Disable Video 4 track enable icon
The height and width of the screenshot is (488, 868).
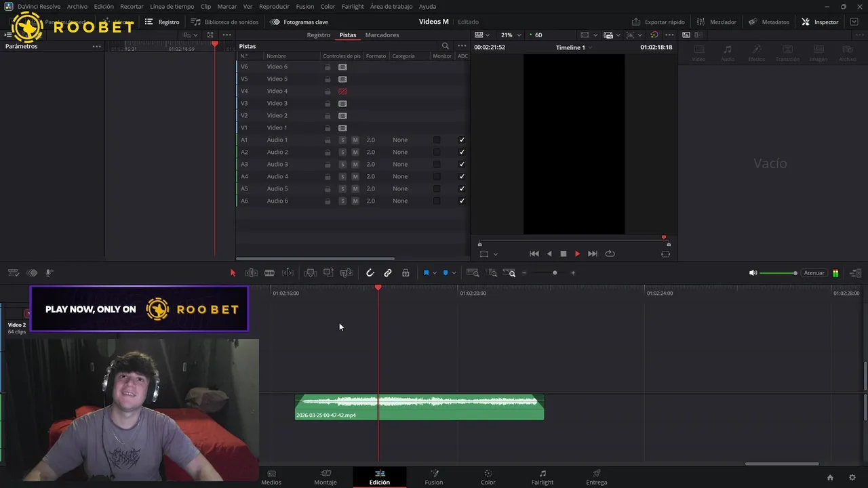[342, 91]
